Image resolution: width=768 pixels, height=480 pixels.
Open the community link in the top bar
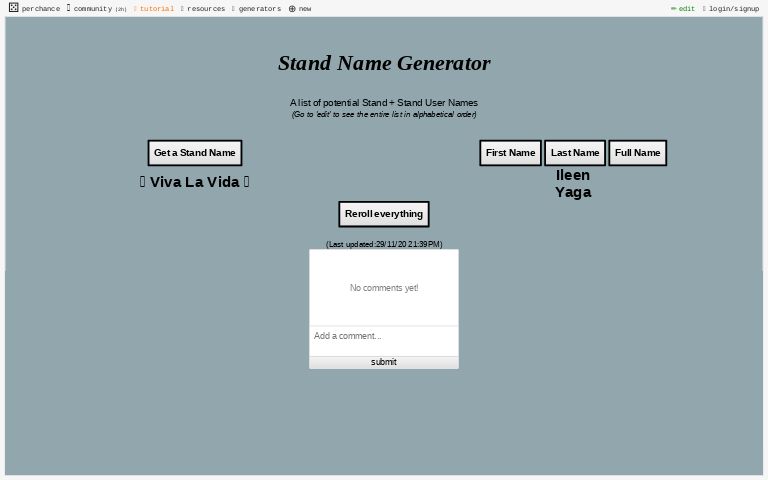[x=96, y=8]
